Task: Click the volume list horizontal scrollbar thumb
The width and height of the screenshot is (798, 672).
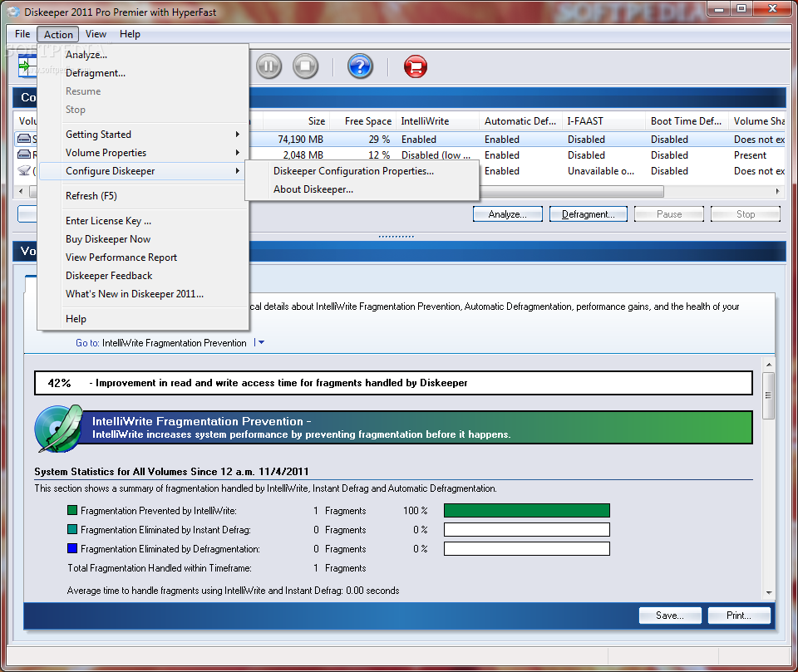Action: (572, 191)
